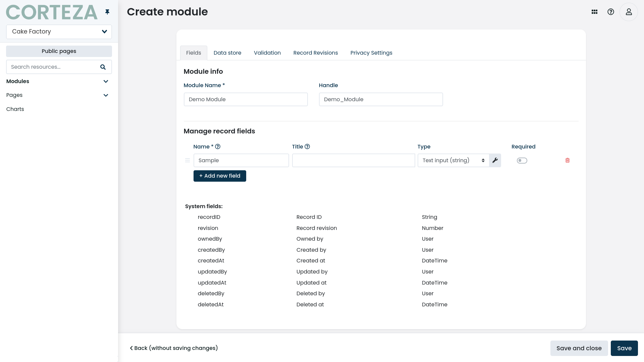Delete the Sample field with trash icon
This screenshot has width=644, height=362.
point(568,160)
